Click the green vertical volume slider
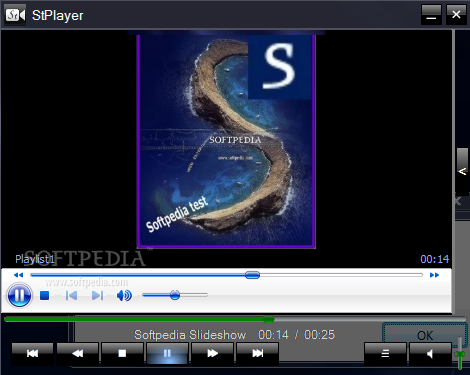This screenshot has width=470, height=375. pyautogui.click(x=460, y=353)
